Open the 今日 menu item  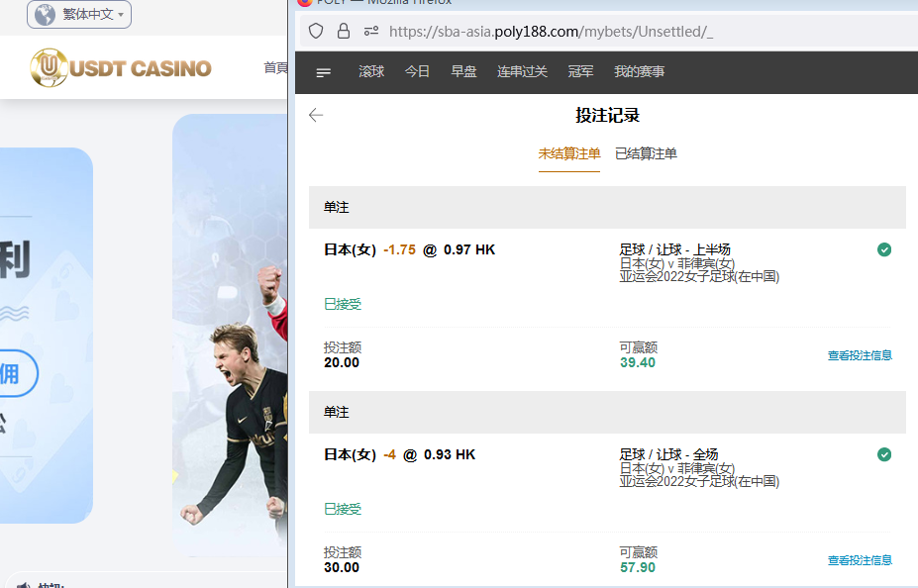click(x=418, y=71)
